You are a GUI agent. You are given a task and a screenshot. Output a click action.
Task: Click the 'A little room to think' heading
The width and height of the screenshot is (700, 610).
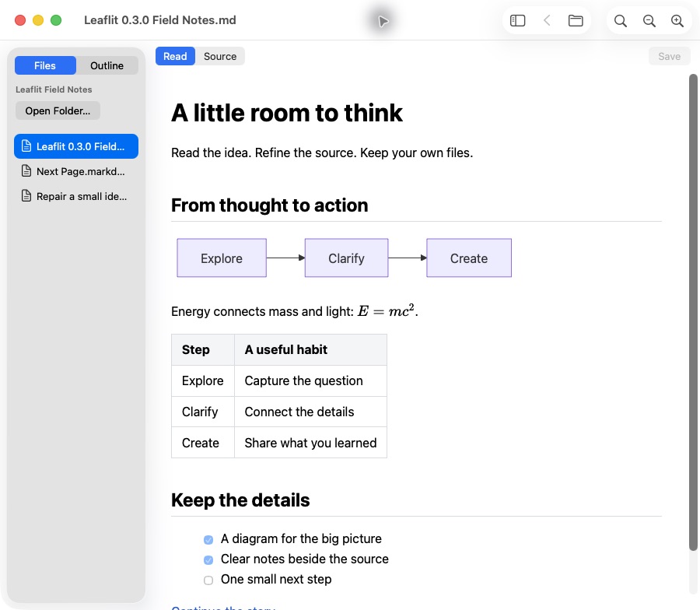[x=287, y=113]
